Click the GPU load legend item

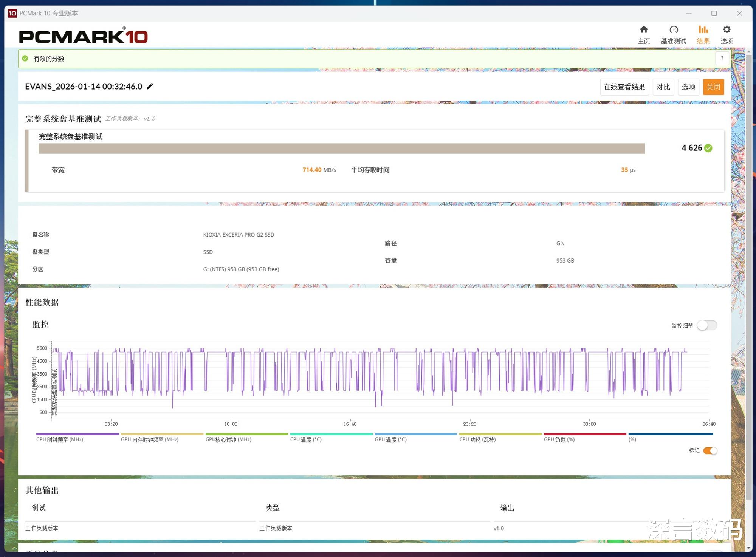click(559, 439)
